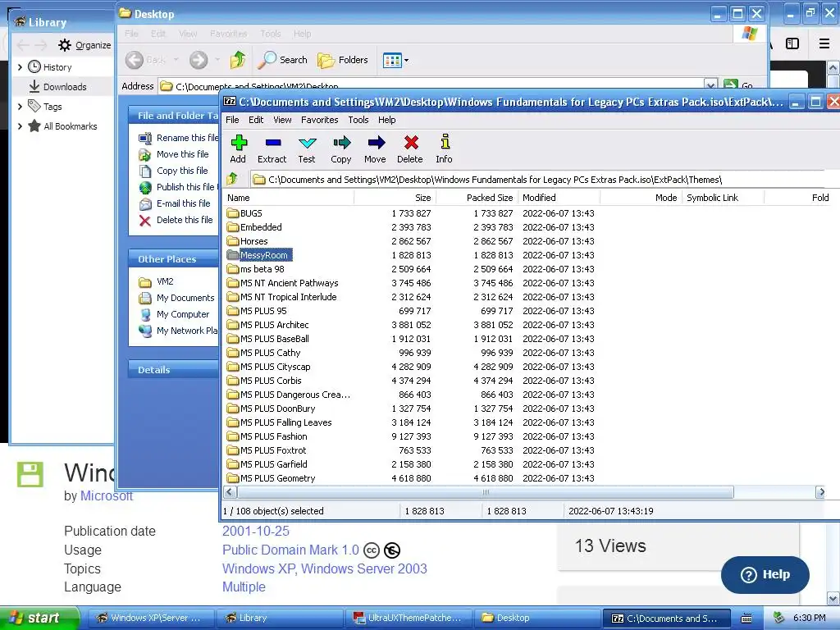Screen dimensions: 840x630
Task: Run Test on the archive in 7-Zip
Action: [307, 148]
